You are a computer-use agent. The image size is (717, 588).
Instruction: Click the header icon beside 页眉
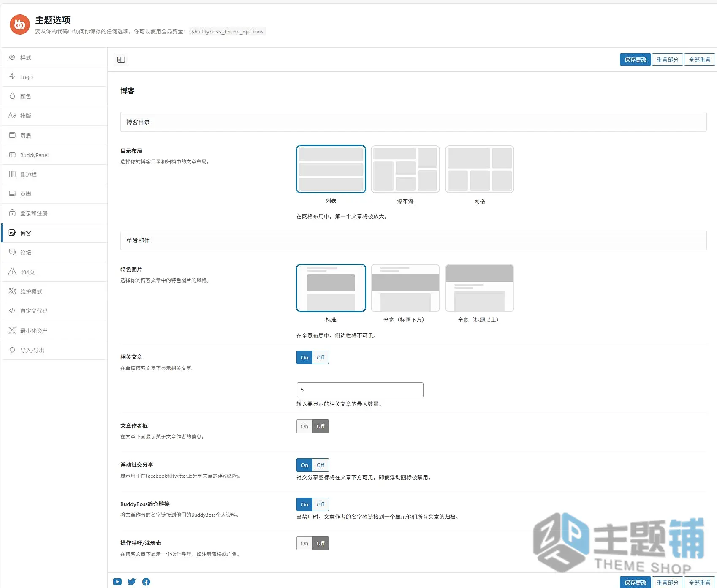point(12,135)
